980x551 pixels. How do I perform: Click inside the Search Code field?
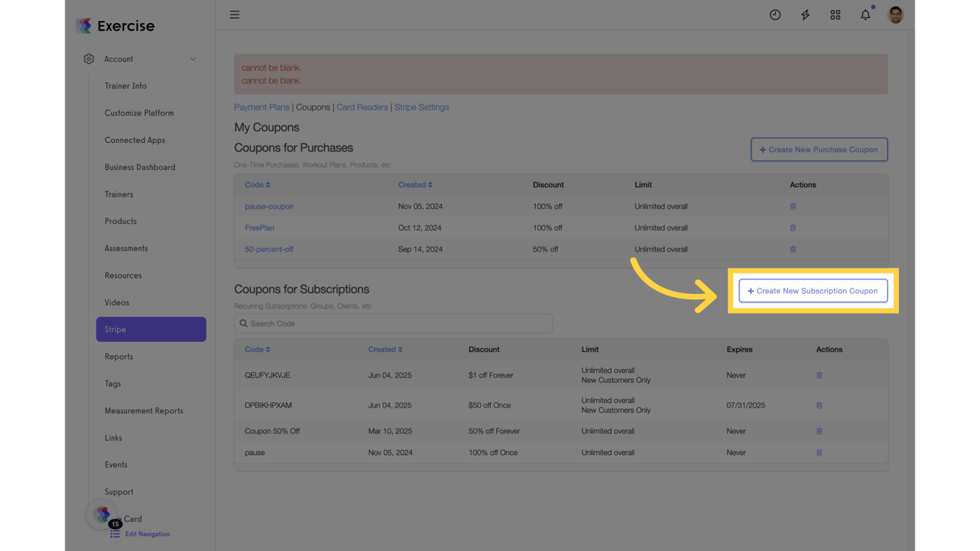[x=393, y=323]
